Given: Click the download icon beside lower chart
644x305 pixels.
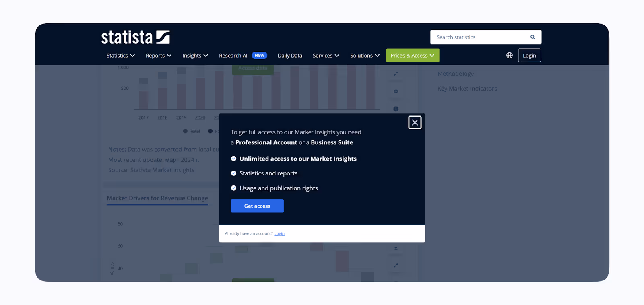Looking at the screenshot, I should [x=396, y=248].
